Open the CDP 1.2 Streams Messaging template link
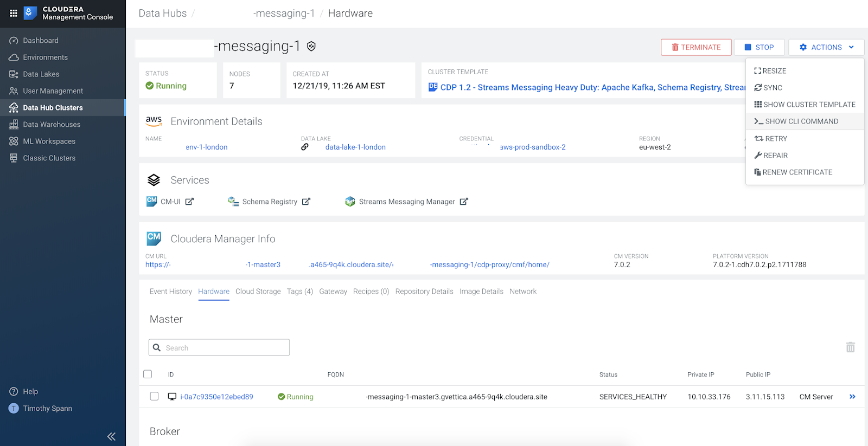868x446 pixels. tap(593, 87)
